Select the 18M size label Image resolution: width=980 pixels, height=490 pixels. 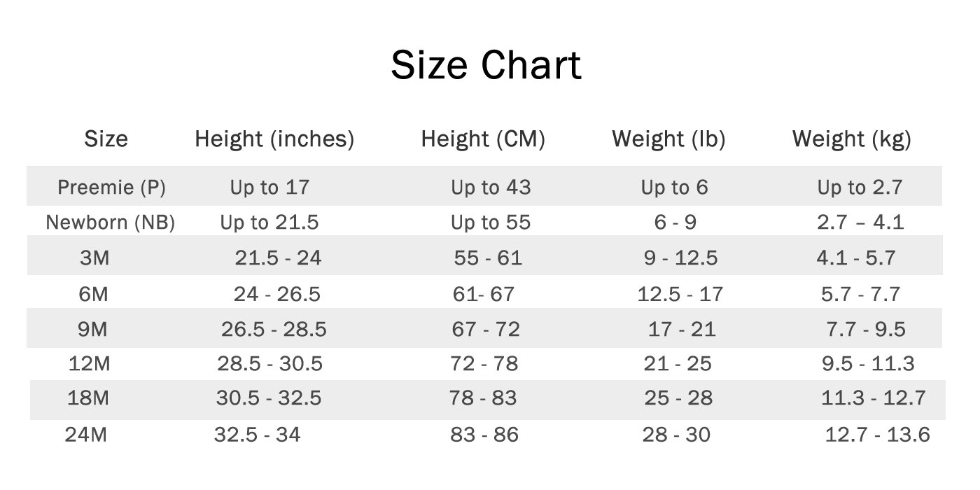[x=89, y=399]
